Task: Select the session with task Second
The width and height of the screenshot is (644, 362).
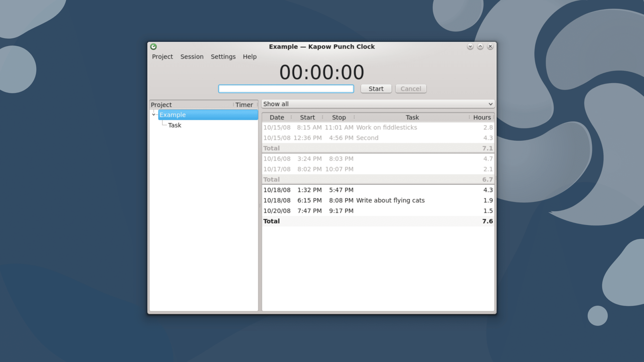Action: (x=378, y=138)
